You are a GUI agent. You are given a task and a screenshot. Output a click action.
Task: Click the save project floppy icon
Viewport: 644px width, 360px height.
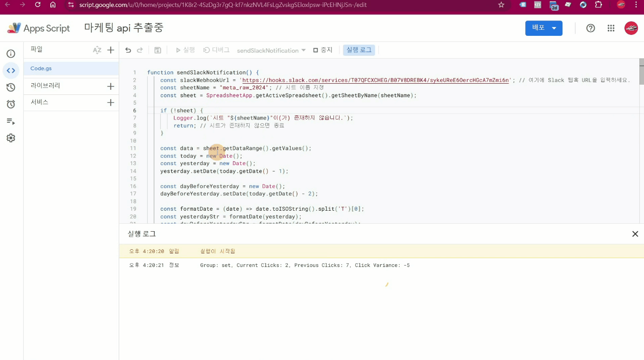point(157,50)
